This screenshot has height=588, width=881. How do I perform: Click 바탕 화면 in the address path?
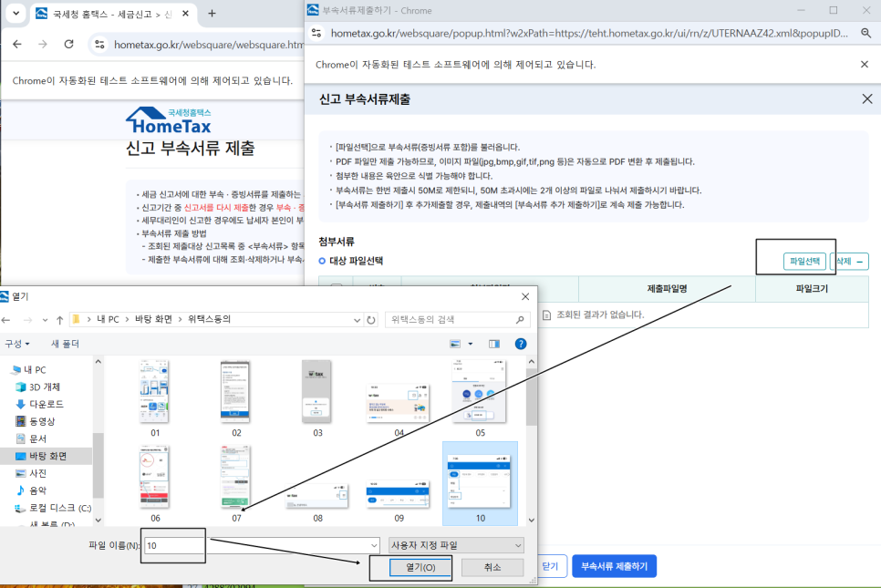point(153,320)
